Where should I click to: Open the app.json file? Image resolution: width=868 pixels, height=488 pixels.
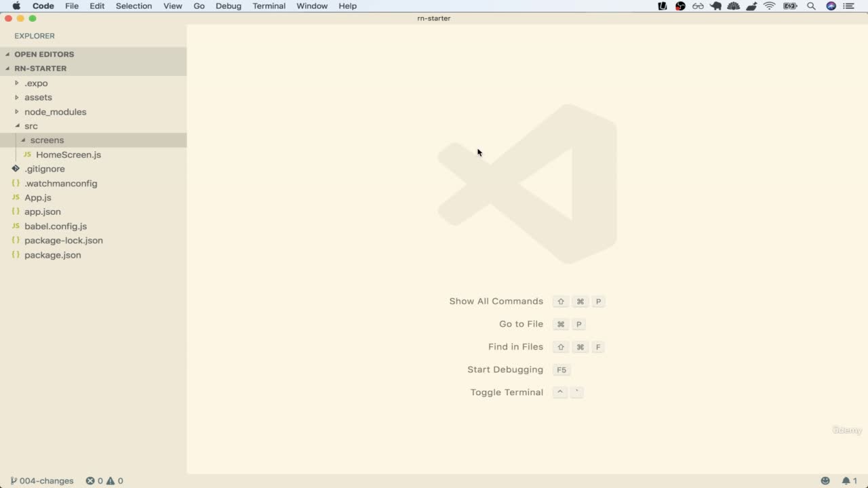pyautogui.click(x=43, y=212)
